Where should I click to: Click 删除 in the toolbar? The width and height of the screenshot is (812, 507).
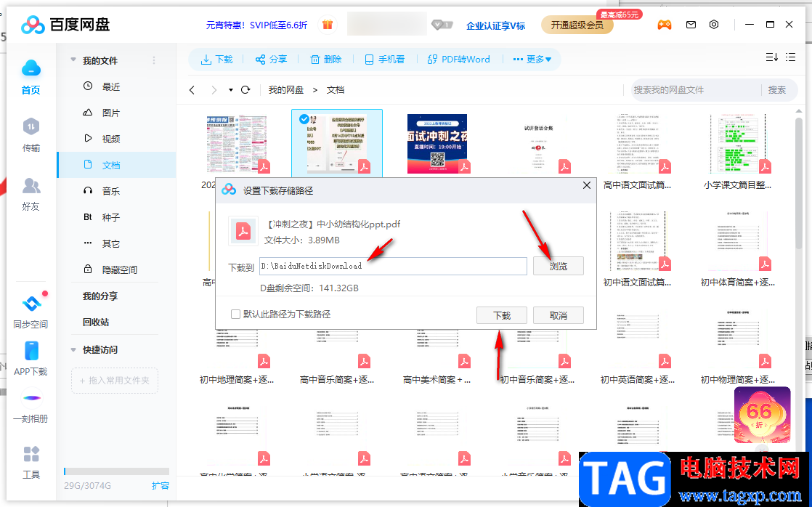click(x=325, y=60)
